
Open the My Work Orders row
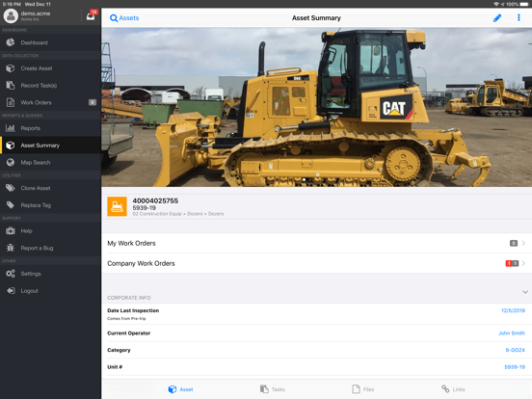[316, 243]
